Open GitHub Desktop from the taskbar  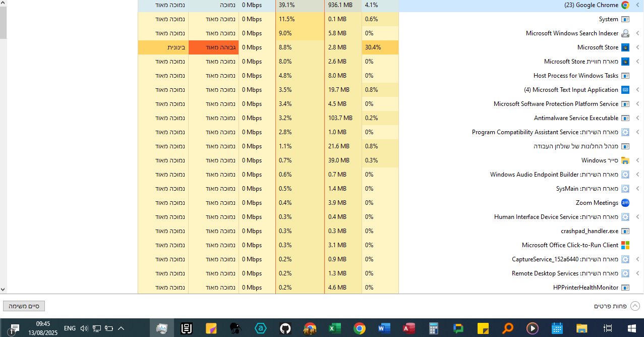(285, 328)
